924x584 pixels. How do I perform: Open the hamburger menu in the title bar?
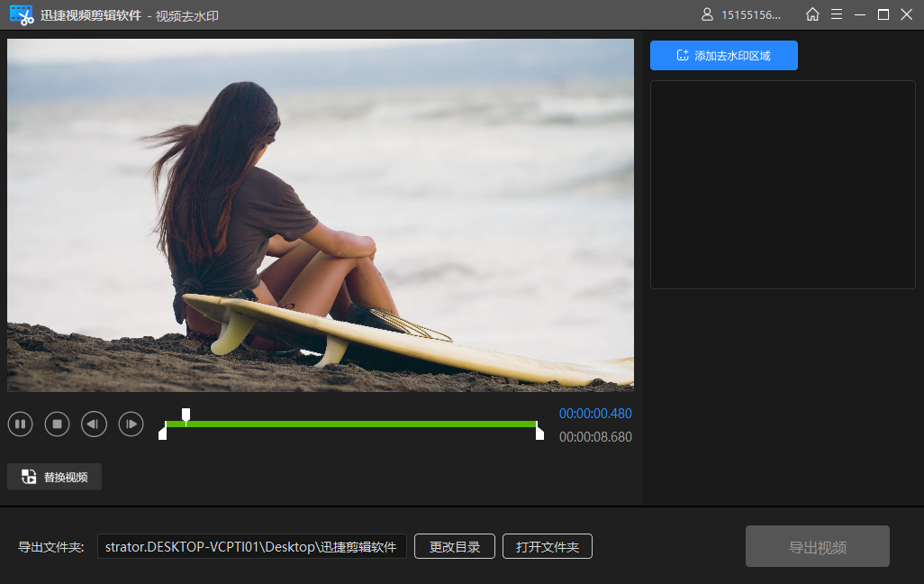click(837, 14)
